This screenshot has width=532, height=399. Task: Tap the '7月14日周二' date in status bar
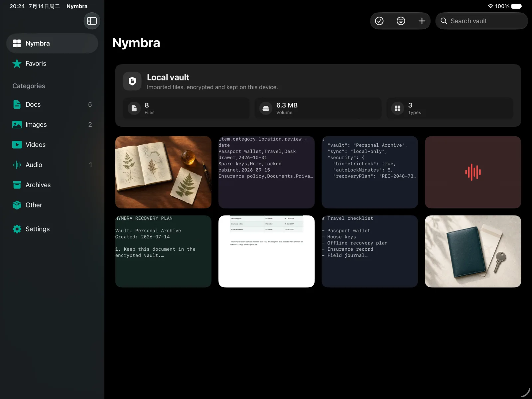(x=44, y=6)
